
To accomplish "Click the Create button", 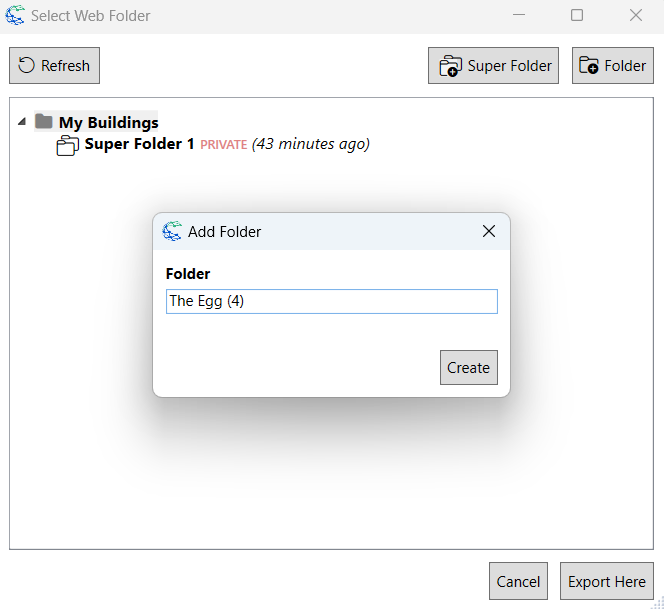I will click(x=468, y=367).
